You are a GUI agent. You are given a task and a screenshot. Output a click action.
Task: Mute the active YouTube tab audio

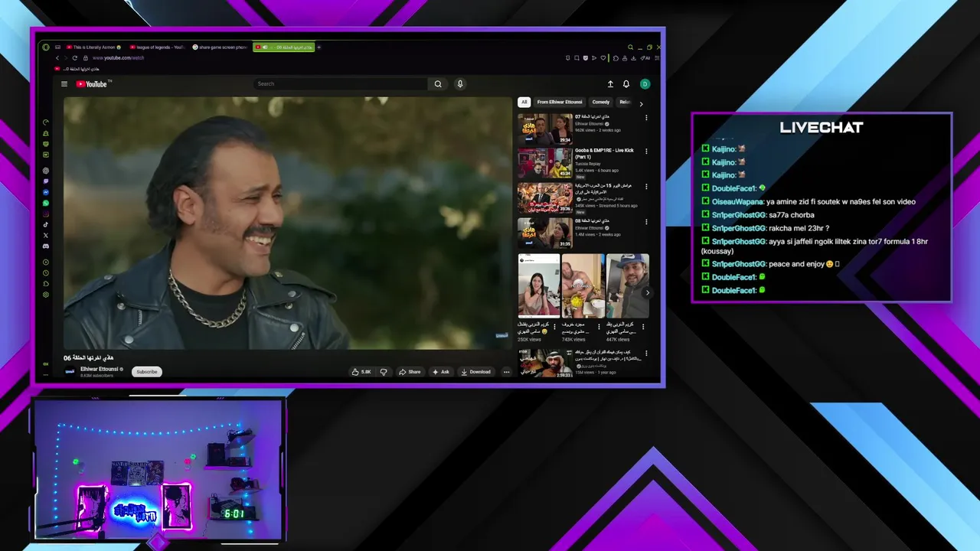click(x=265, y=47)
